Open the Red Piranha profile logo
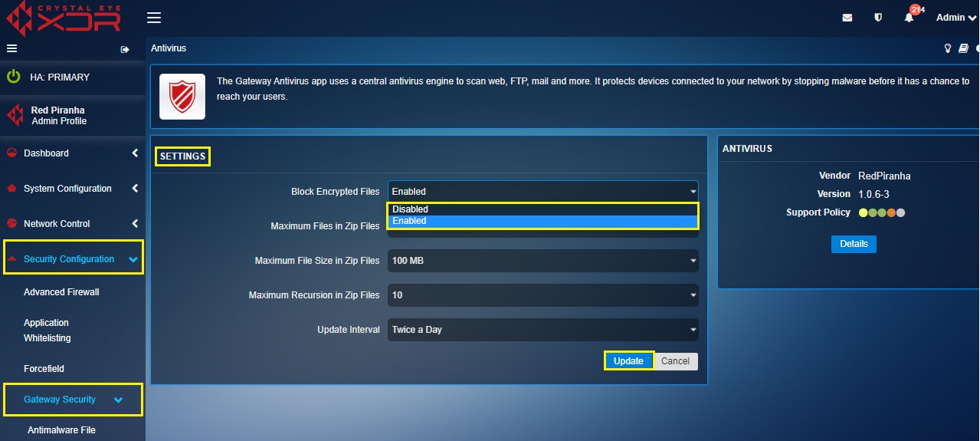This screenshot has height=441, width=980. click(15, 115)
